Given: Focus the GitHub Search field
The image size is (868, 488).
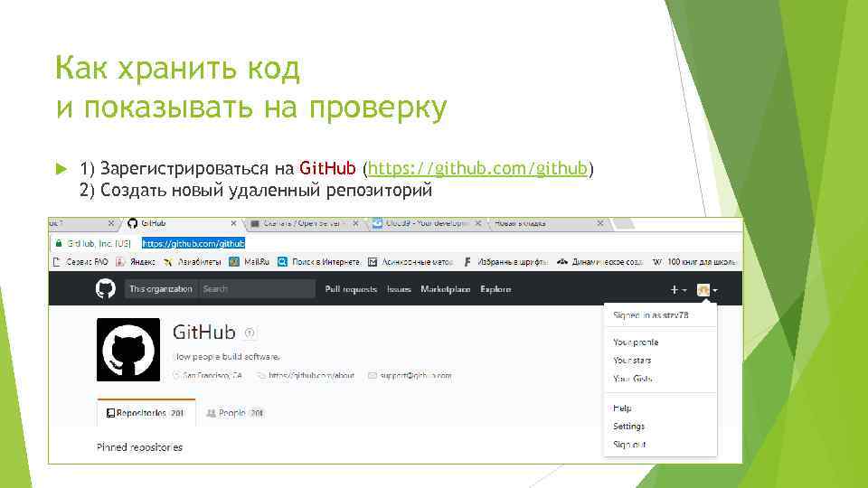Looking at the screenshot, I should 256,289.
